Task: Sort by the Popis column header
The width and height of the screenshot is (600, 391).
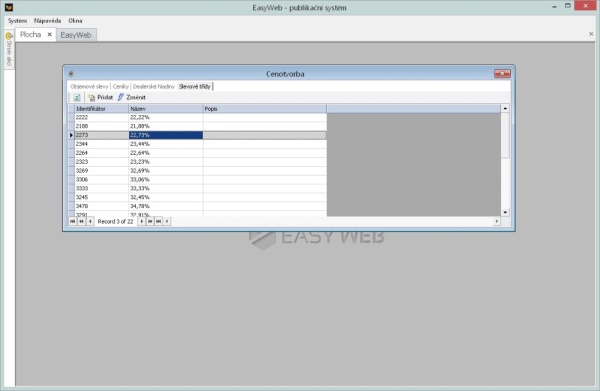Action: click(265, 109)
